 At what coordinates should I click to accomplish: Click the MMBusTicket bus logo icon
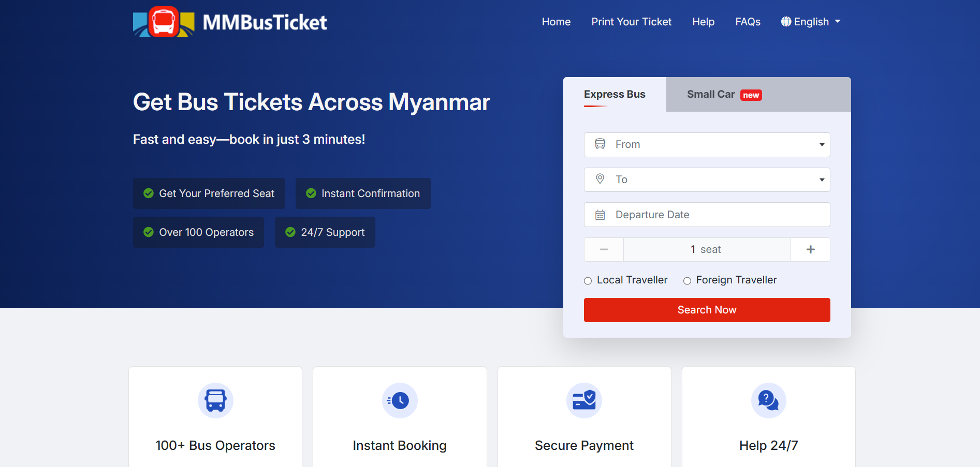point(164,22)
